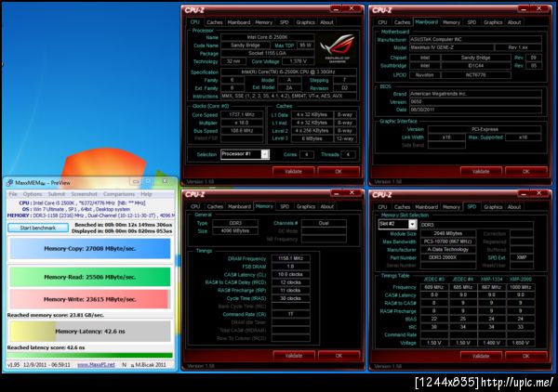Select CPU tab in bottom-left Memory CPU-Z window
Screen dimensions: 558x392
tap(195, 206)
